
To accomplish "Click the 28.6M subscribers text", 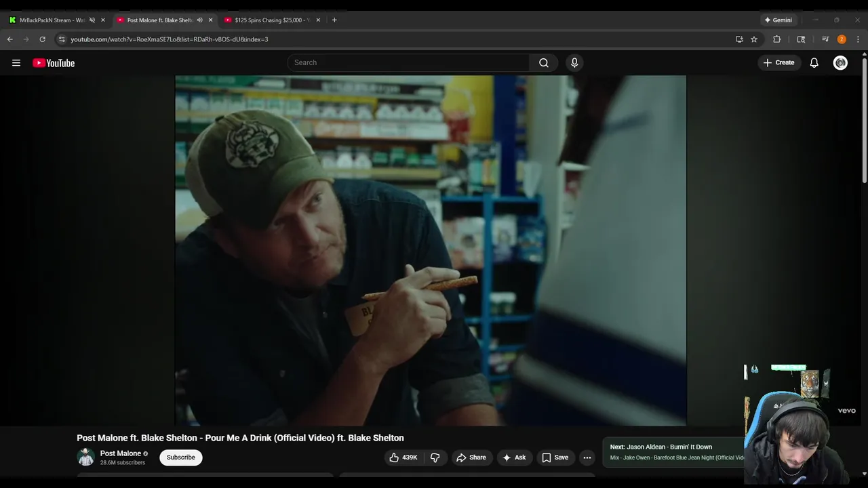I will click(x=123, y=463).
